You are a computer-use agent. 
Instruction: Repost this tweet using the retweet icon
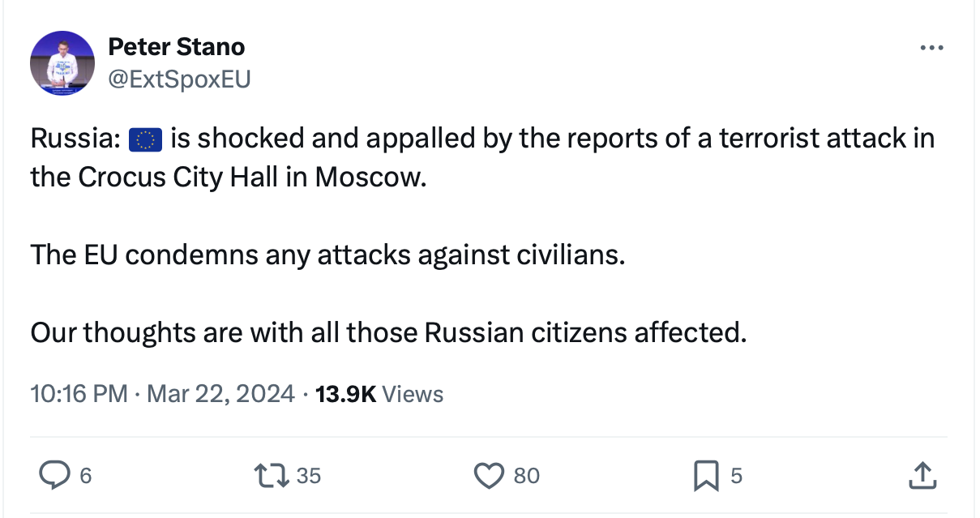tap(272, 475)
